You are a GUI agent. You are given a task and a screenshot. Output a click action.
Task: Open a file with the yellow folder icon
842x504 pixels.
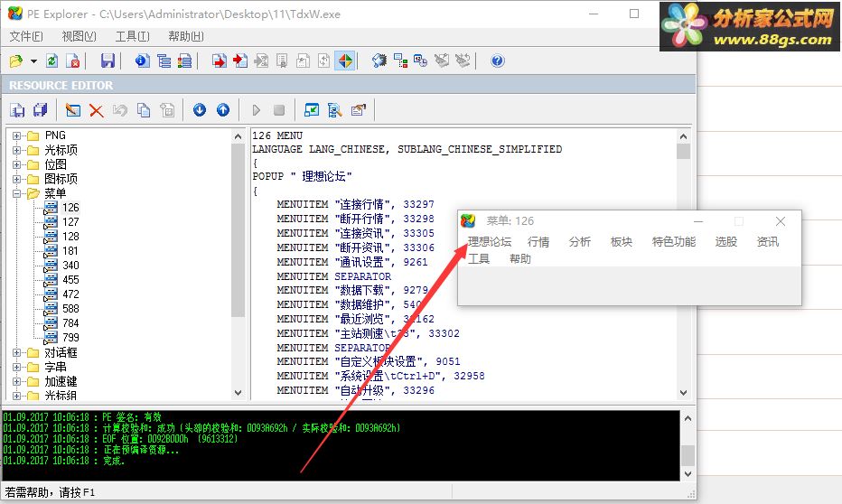pos(16,61)
